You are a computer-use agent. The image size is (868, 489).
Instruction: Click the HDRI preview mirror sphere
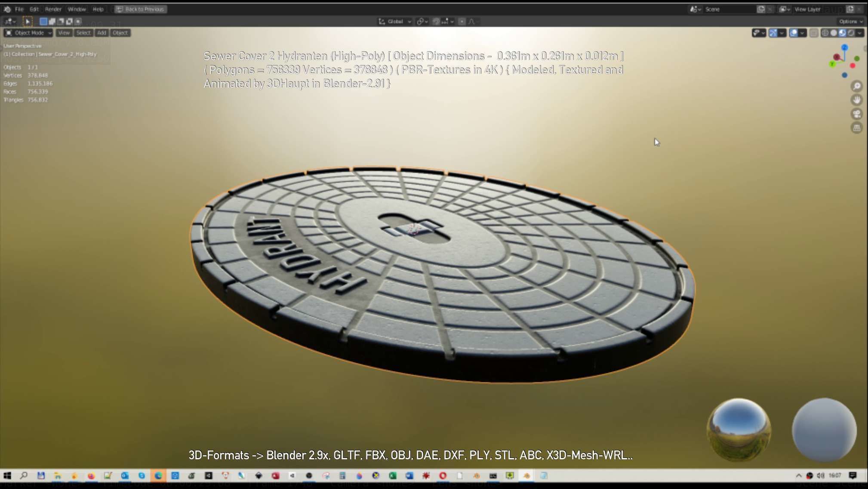tap(739, 430)
